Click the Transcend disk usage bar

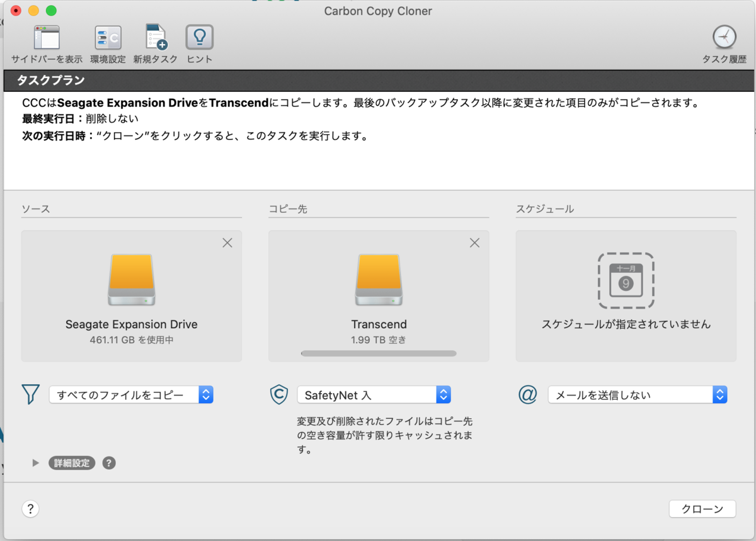[x=379, y=354]
